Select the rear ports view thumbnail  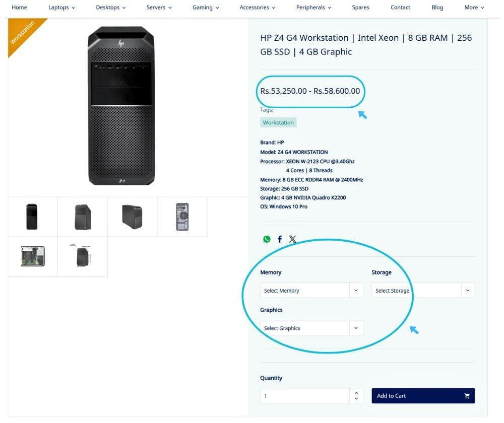(182, 217)
